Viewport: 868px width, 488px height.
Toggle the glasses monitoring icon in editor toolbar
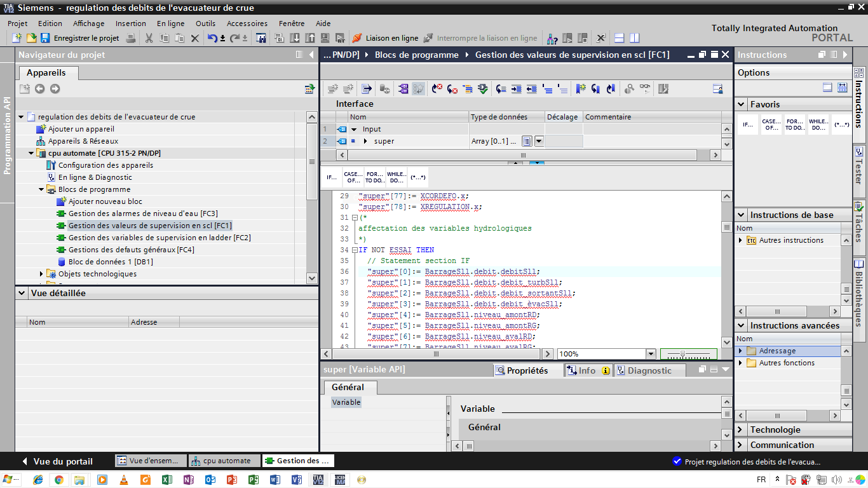(645, 89)
